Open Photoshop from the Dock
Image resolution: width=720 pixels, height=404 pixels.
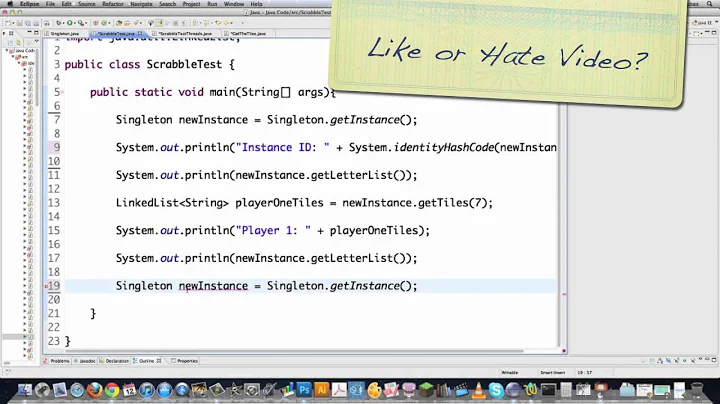(x=304, y=390)
